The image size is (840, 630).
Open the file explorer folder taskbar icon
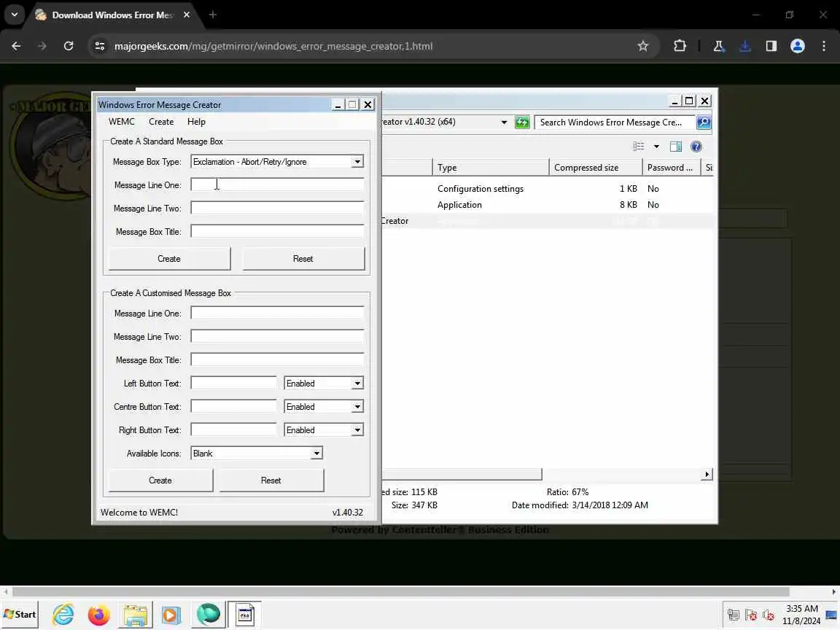pos(135,615)
